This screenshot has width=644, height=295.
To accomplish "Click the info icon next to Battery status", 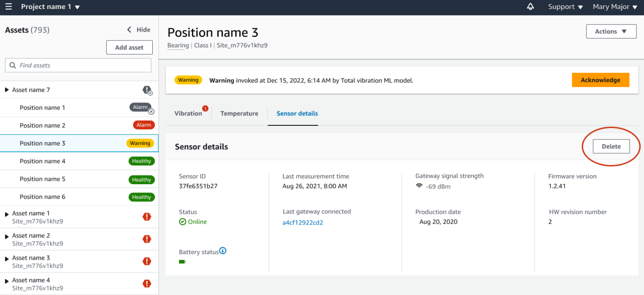I will [223, 250].
